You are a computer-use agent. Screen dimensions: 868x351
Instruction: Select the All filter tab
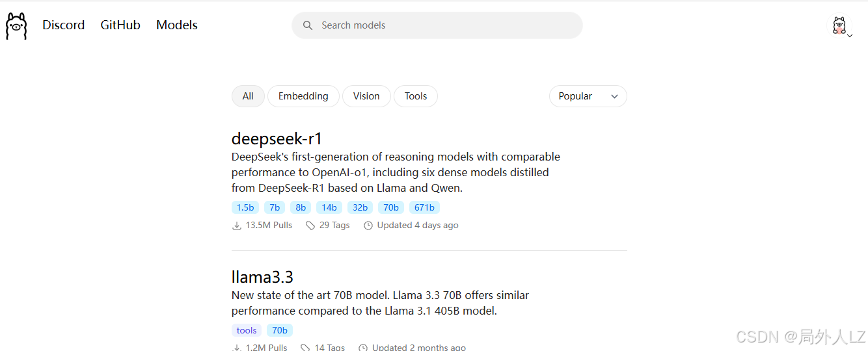point(248,96)
